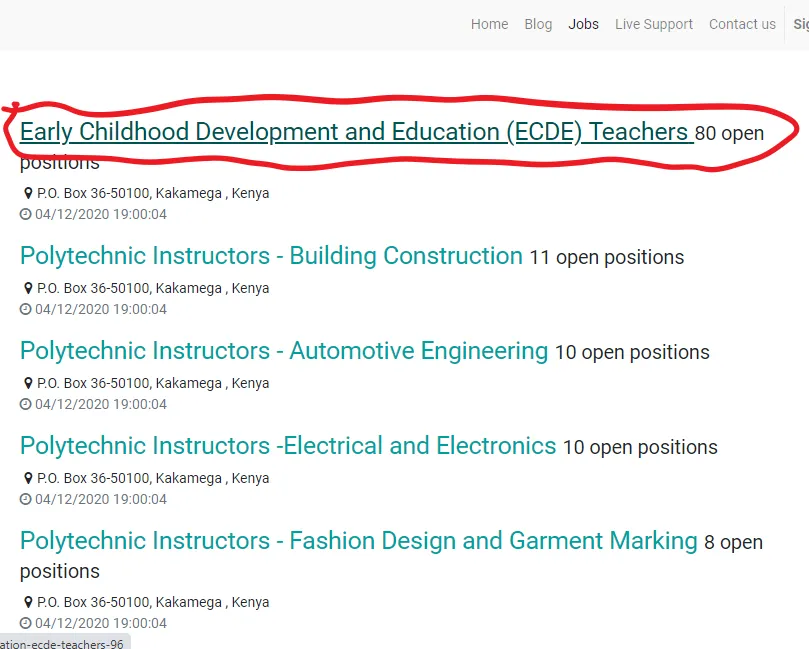This screenshot has height=649, width=809.
Task: Open the Blog navigation item
Action: click(538, 24)
